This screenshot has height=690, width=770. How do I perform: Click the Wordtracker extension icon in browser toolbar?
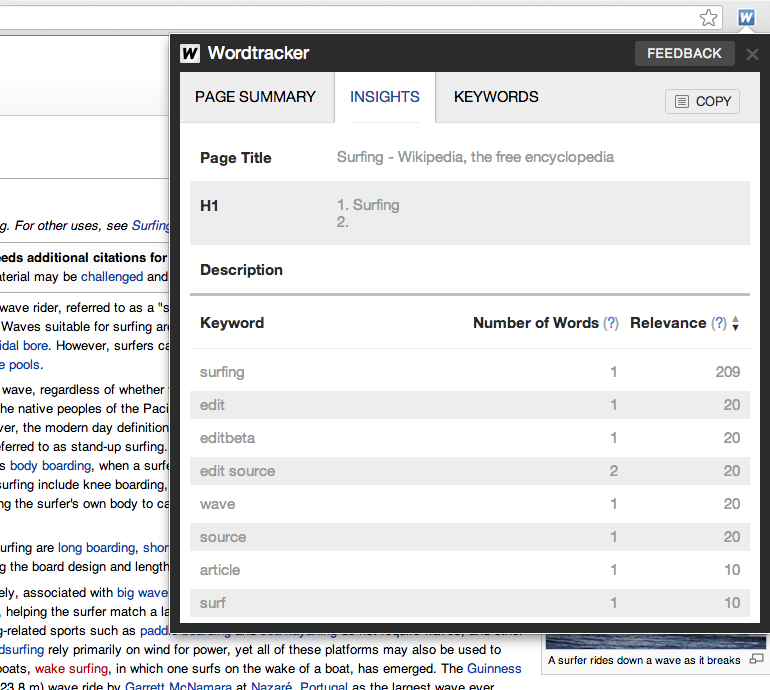click(746, 18)
